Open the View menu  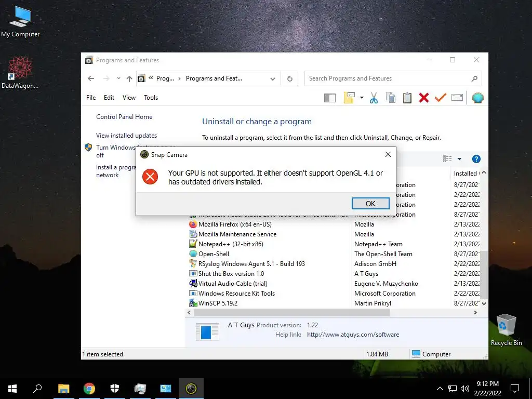coord(129,98)
